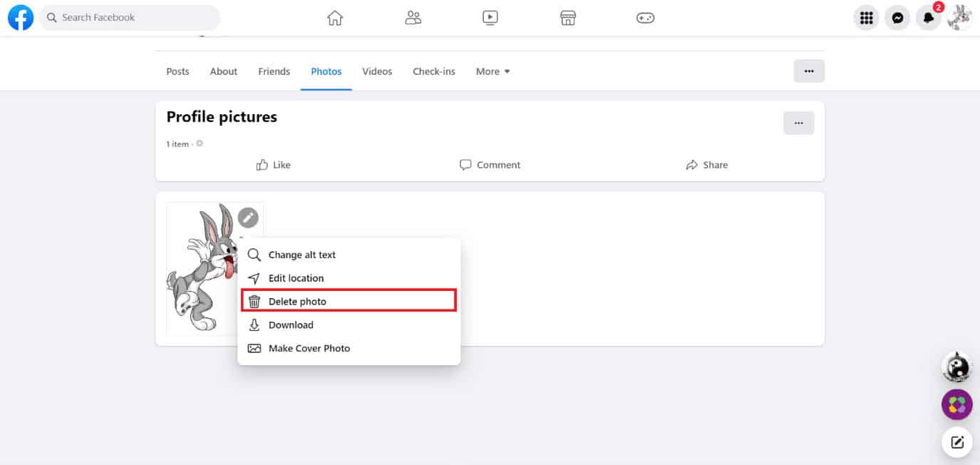Click the album audience gear icon
The height and width of the screenshot is (465, 980).
coord(200,143)
